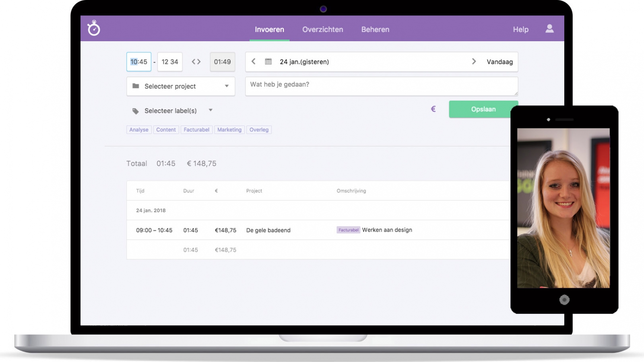Select the Overleg label tag
Viewport: 644px width, 362px height.
(x=259, y=130)
